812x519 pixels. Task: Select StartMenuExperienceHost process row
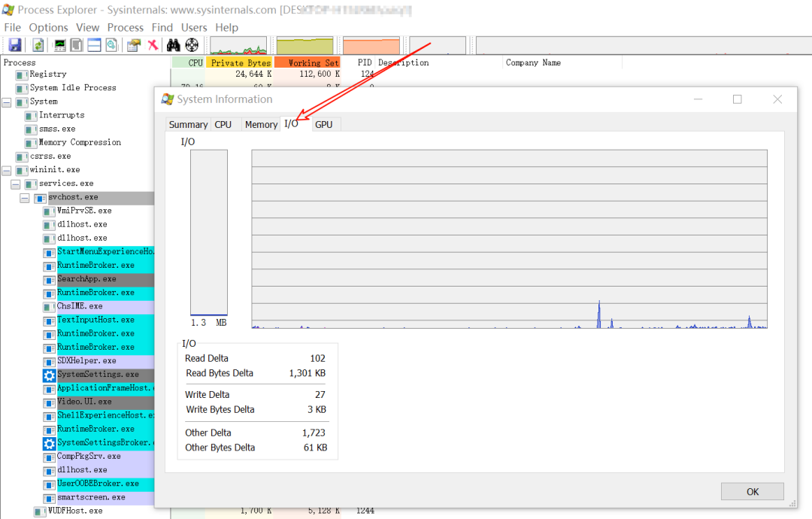coord(106,252)
